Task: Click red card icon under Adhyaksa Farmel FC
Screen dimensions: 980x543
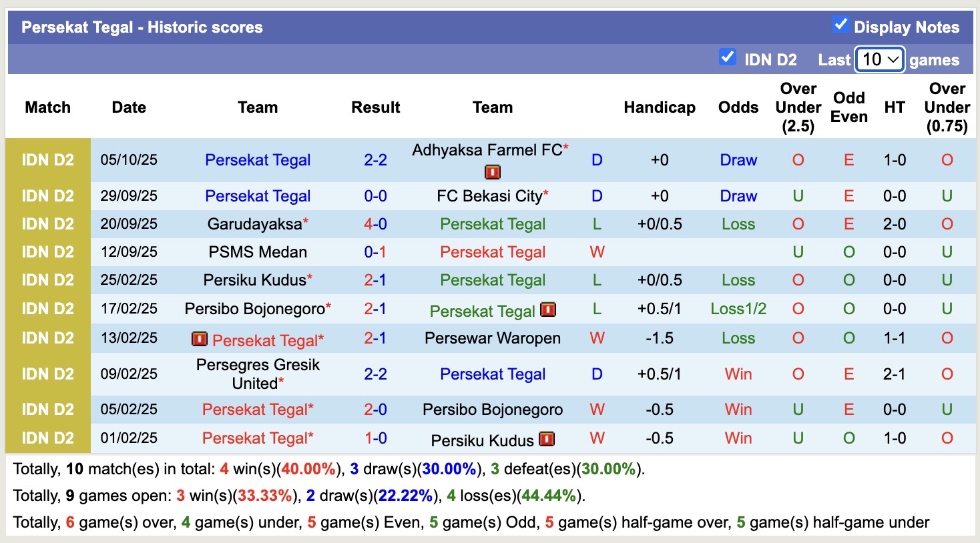Action: coord(492,173)
